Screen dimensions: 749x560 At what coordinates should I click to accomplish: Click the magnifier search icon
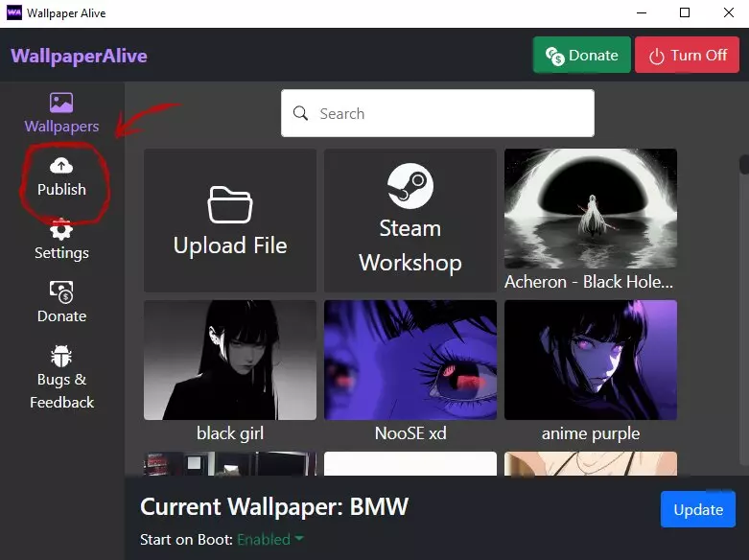(300, 113)
